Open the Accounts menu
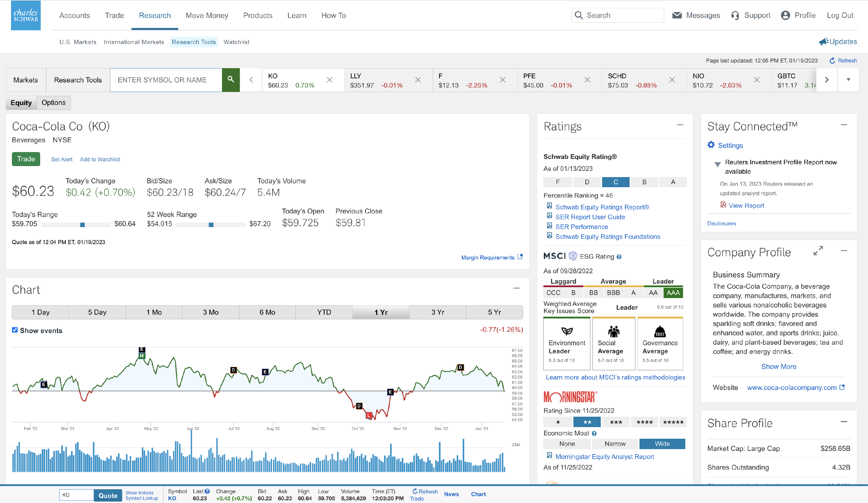Screen dimensions: 868x503 [74, 15]
